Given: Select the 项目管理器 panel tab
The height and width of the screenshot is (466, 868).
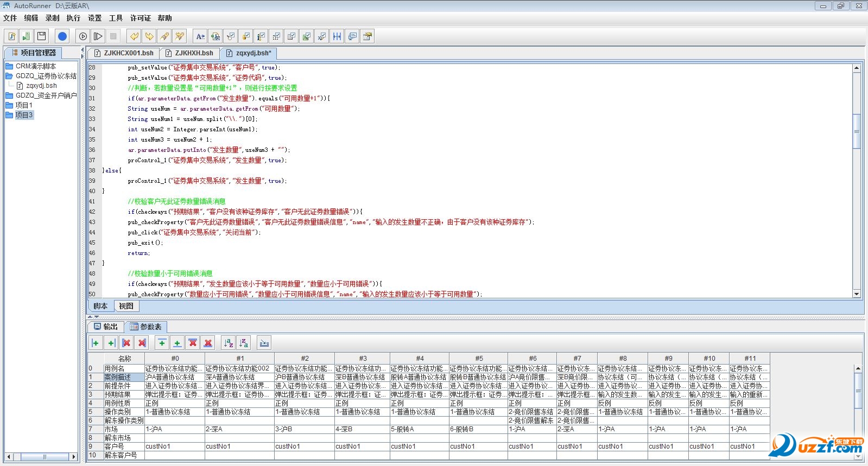Looking at the screenshot, I should coord(34,53).
